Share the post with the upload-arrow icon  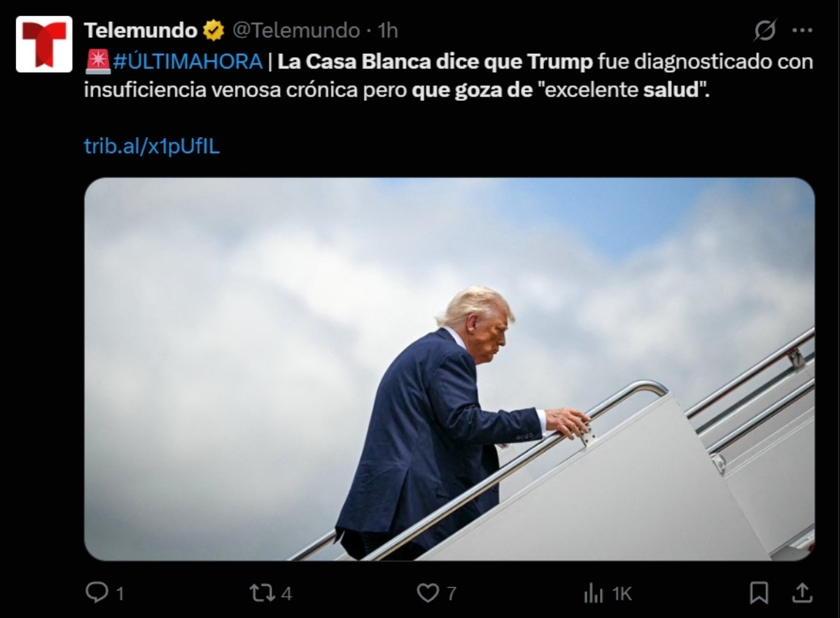[x=803, y=592]
